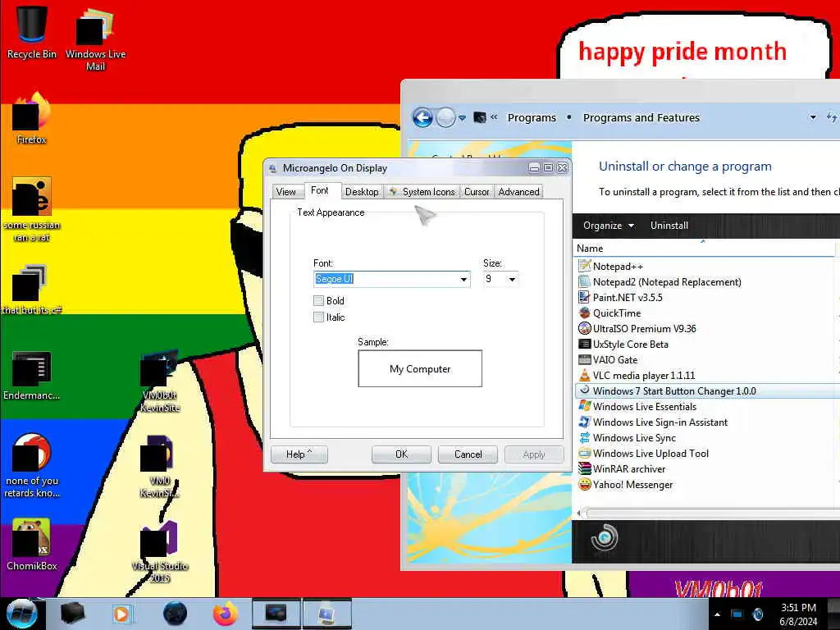Screen dimensions: 840x630
Task: Click the Paint.NET program icon
Action: pyautogui.click(x=584, y=297)
